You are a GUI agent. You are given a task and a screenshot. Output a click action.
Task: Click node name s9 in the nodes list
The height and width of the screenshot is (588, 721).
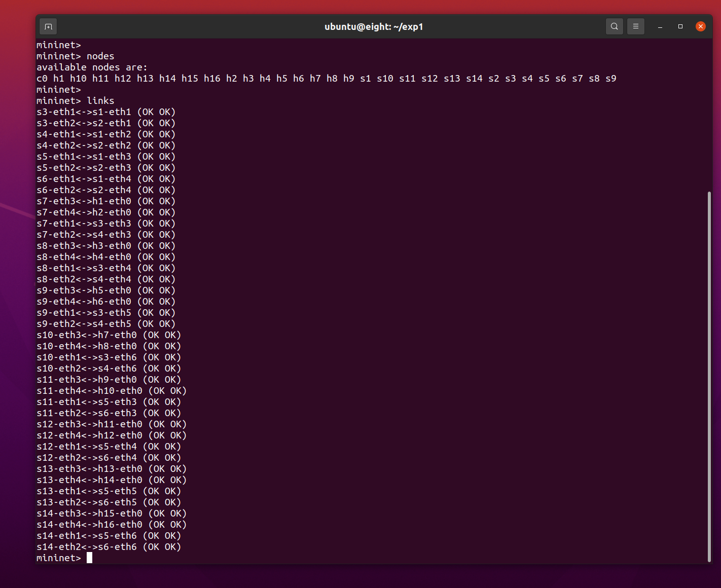click(611, 79)
